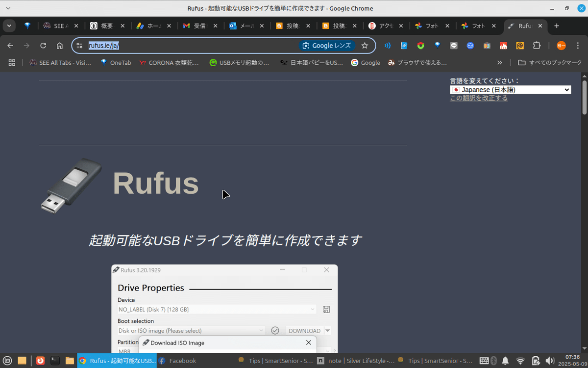This screenshot has height=368, width=588.
Task: Switch to the Gmail 受信 tab
Action: coord(195,26)
